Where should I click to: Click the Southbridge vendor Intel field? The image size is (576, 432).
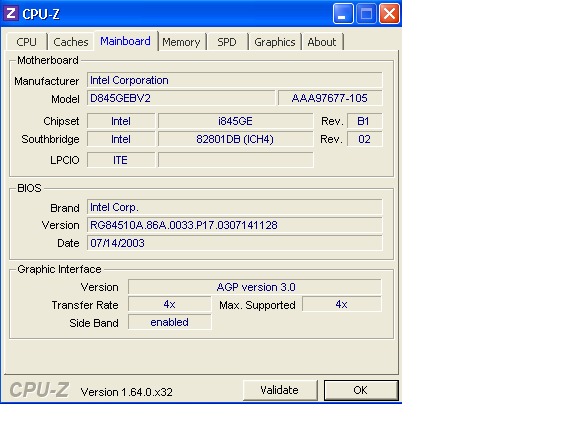[x=121, y=139]
